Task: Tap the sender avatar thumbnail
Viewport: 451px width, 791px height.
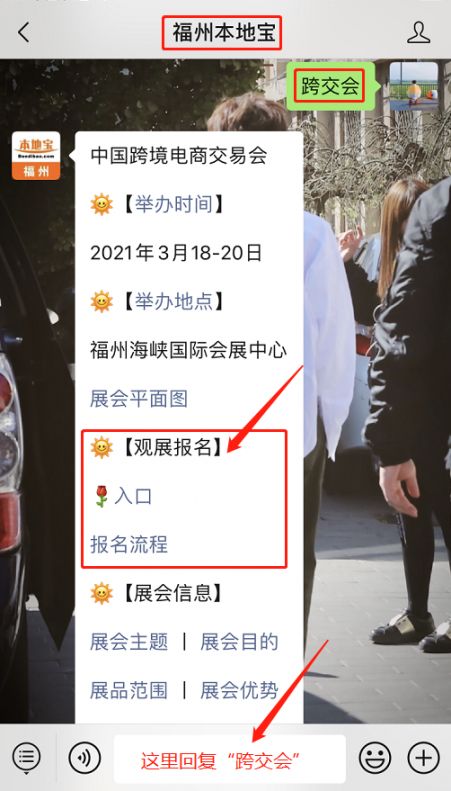Action: [x=414, y=86]
